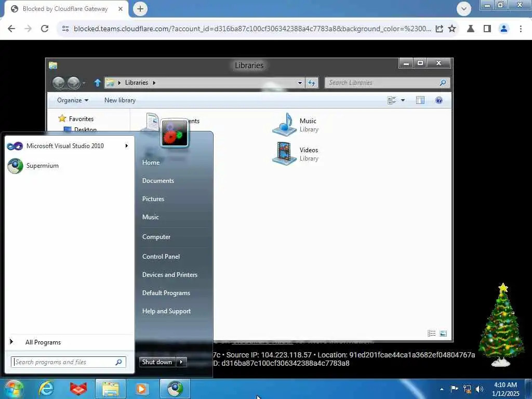Viewport: 532px width, 399px height.
Task: Expand the arrow after Libraries in the breadcrumb
Action: click(154, 83)
